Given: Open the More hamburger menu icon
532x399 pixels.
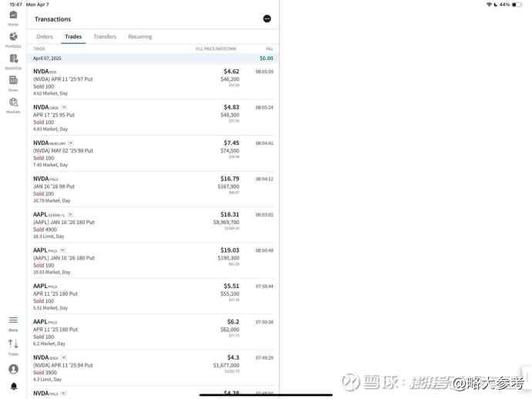Looking at the screenshot, I should (13, 320).
